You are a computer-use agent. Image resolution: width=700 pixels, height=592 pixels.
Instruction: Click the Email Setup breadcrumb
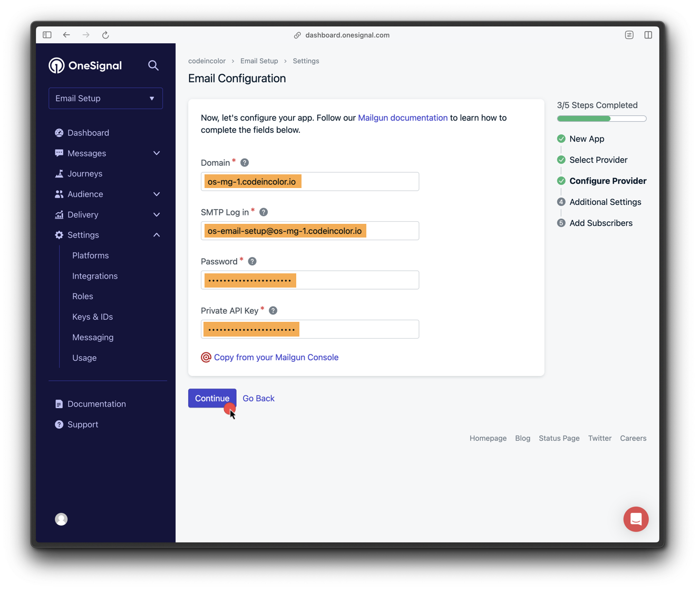click(x=259, y=61)
